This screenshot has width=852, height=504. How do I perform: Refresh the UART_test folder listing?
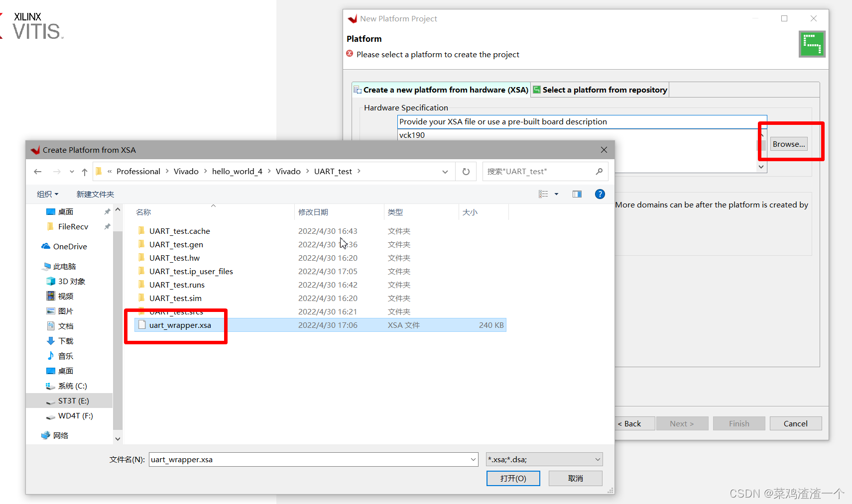466,172
